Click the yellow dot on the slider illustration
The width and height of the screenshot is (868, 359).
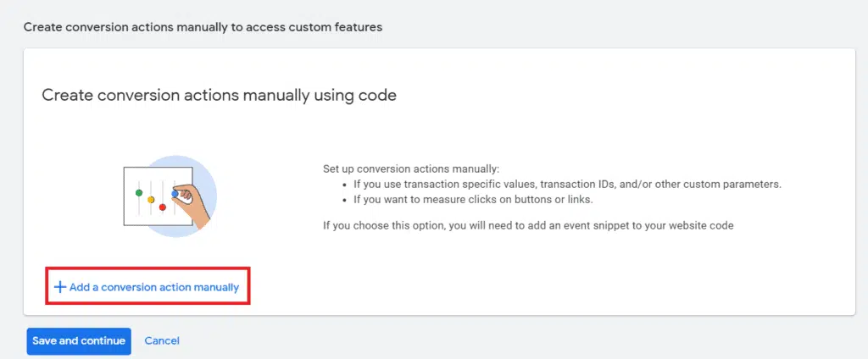151,200
